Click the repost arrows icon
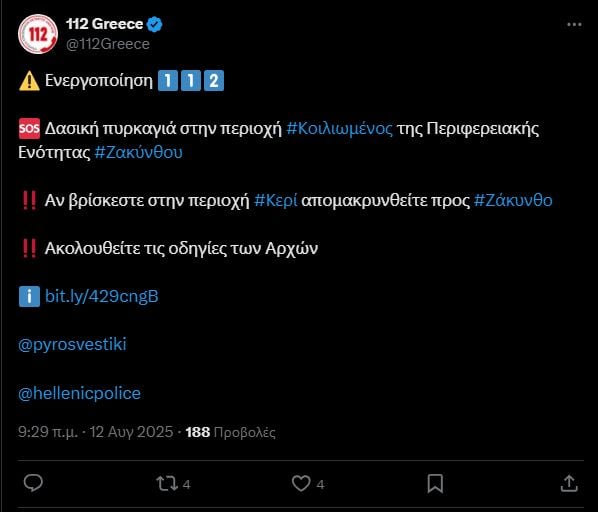This screenshot has width=598, height=512. point(167,484)
